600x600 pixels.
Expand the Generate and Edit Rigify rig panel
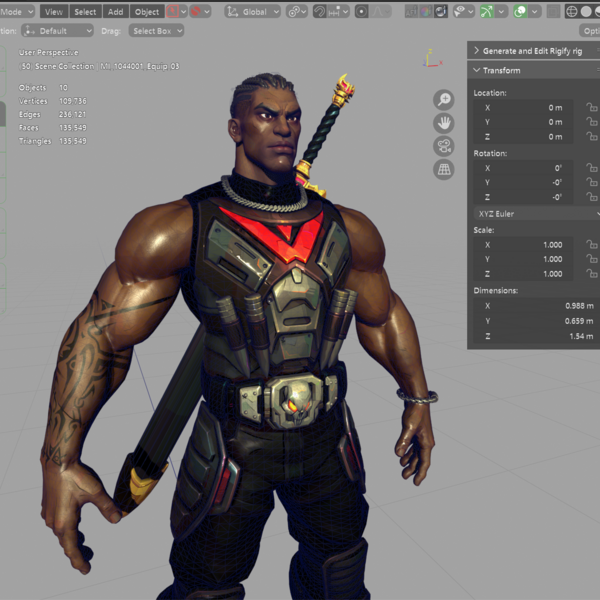coord(533,51)
